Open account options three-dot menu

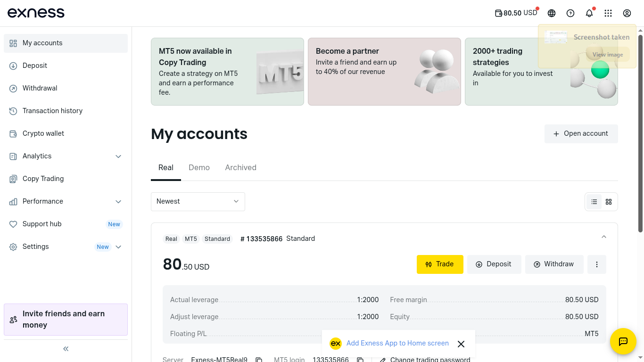tap(597, 264)
